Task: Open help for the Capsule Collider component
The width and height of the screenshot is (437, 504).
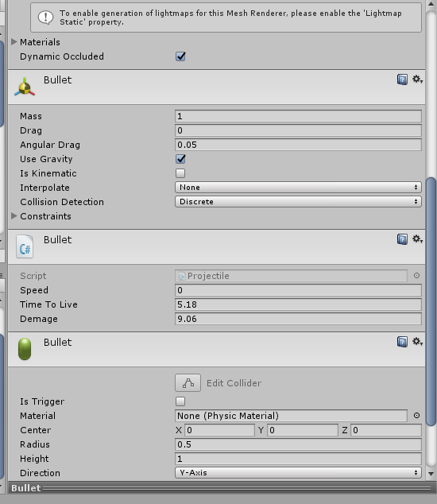Action: 402,341
